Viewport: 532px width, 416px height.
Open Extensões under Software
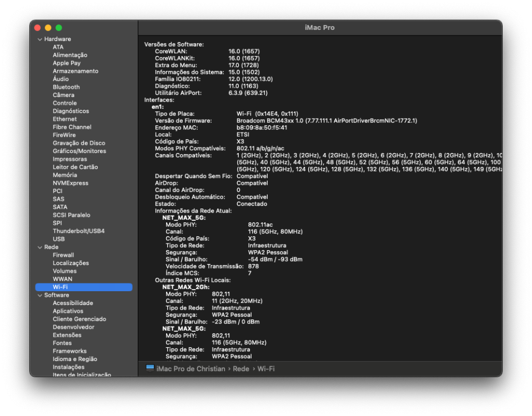click(67, 335)
